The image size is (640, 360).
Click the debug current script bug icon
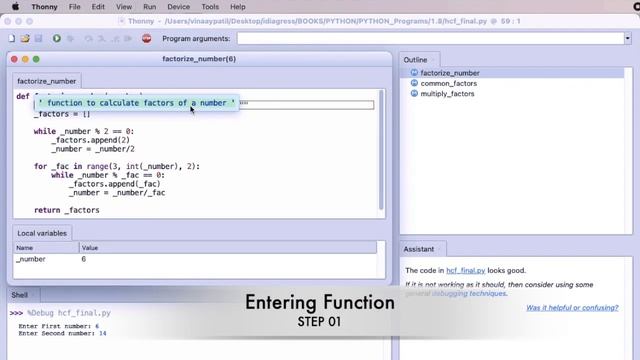click(x=70, y=38)
